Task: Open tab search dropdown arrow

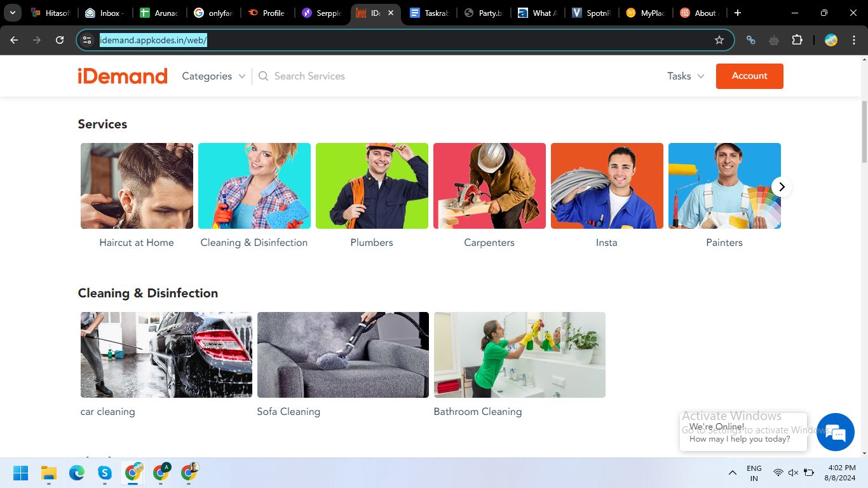Action: 12,13
